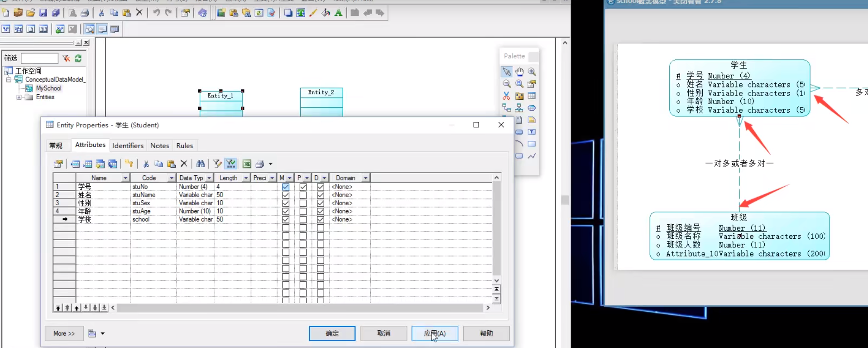The width and height of the screenshot is (868, 348).
Task: Click the Customize Columns and Filter icon
Action: pos(217,164)
